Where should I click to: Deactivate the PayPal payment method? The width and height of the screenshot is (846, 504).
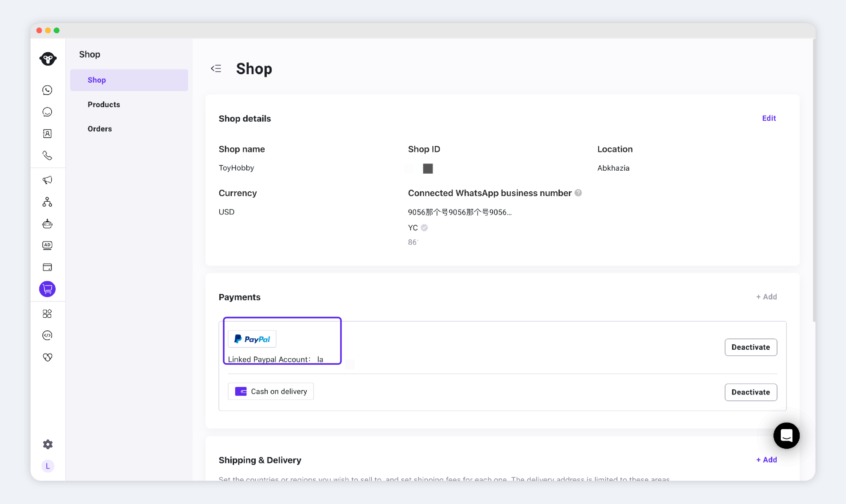[x=750, y=347]
